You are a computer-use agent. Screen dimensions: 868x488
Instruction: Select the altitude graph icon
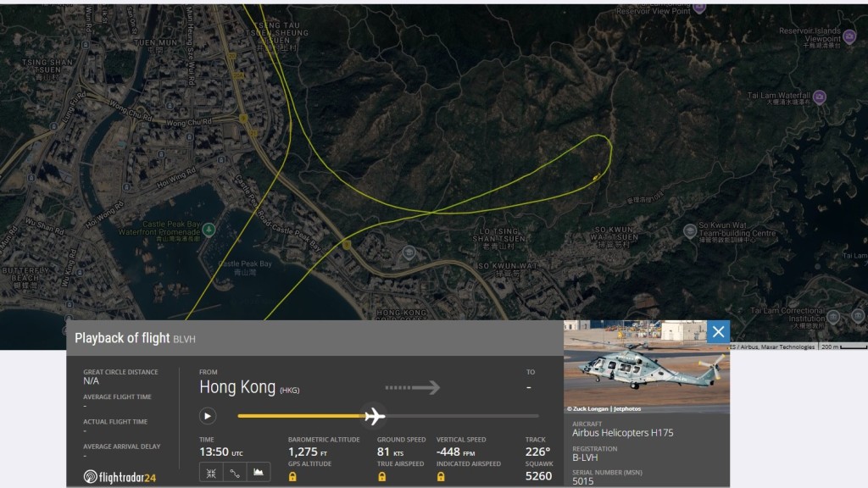pos(259,474)
